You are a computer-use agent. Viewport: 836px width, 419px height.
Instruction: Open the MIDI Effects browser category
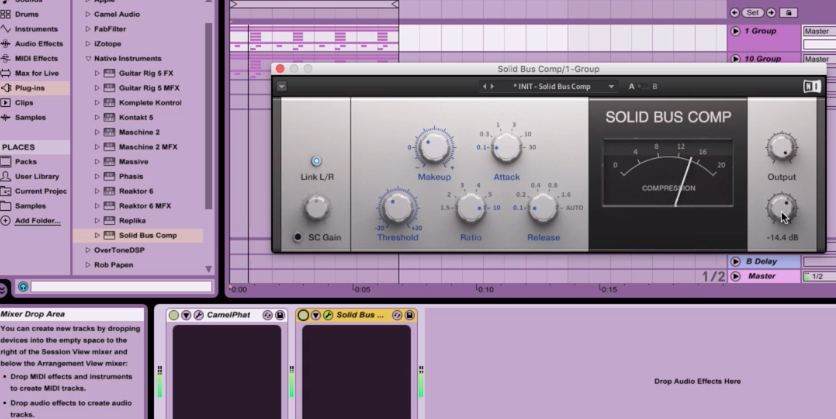click(x=34, y=58)
